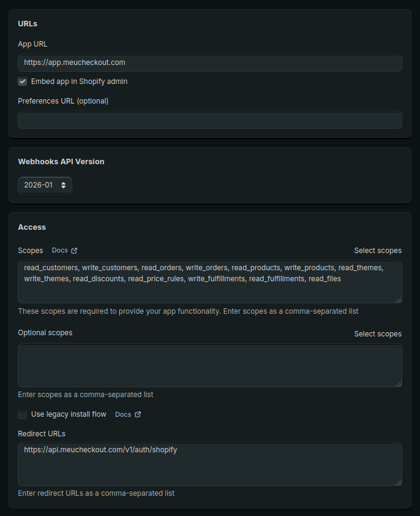The height and width of the screenshot is (516, 420).
Task: Click in the Redirect URLs text area
Action: [x=209, y=469]
